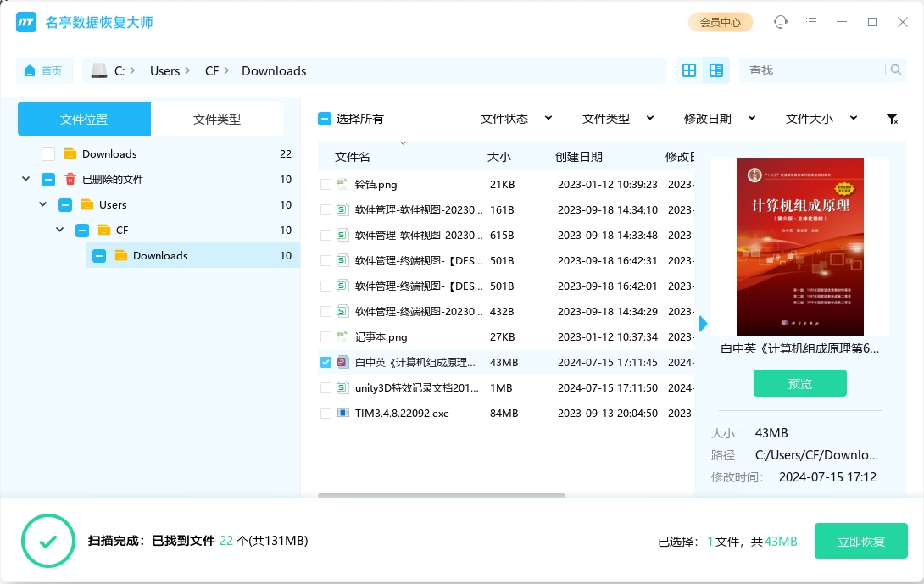Select the top Downloads folder icon
Image resolution: width=924 pixels, height=584 pixels.
point(70,153)
